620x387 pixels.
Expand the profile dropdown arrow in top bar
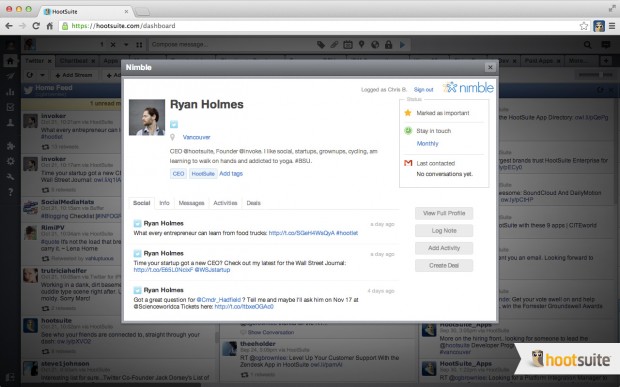(x=126, y=45)
